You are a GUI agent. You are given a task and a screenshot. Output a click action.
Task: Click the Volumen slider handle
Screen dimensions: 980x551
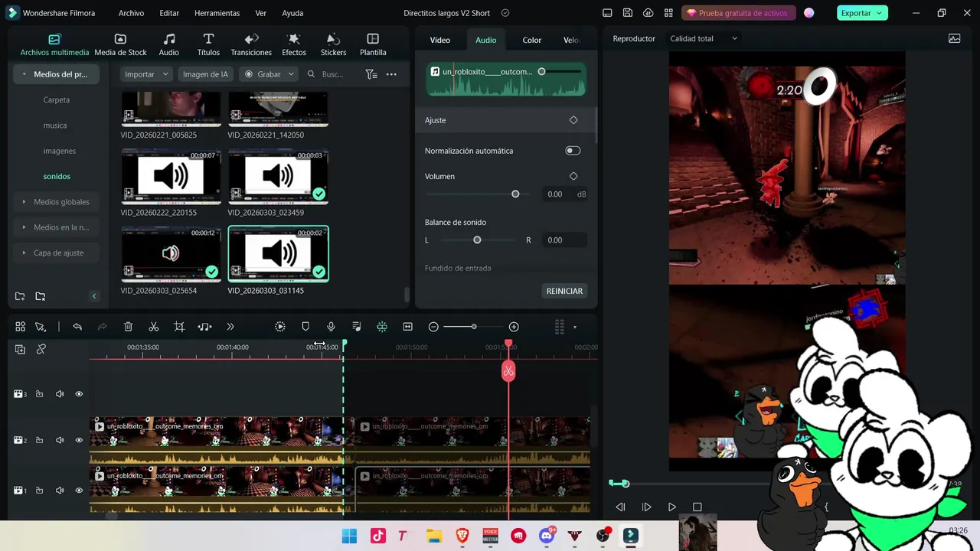(x=515, y=194)
